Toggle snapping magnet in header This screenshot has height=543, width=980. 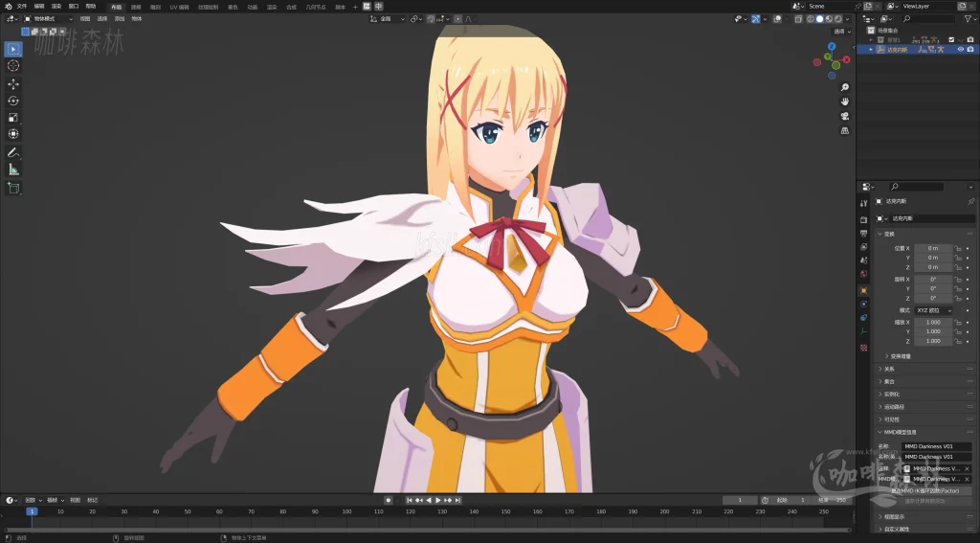pos(431,19)
